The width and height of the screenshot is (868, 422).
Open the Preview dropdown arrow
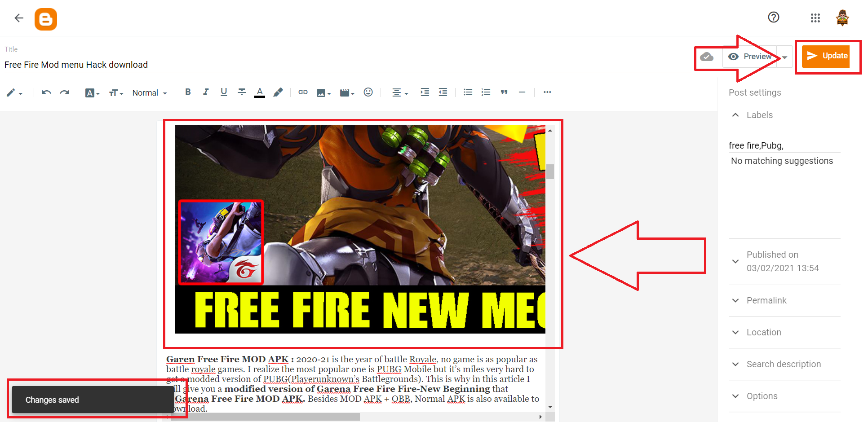pos(784,57)
